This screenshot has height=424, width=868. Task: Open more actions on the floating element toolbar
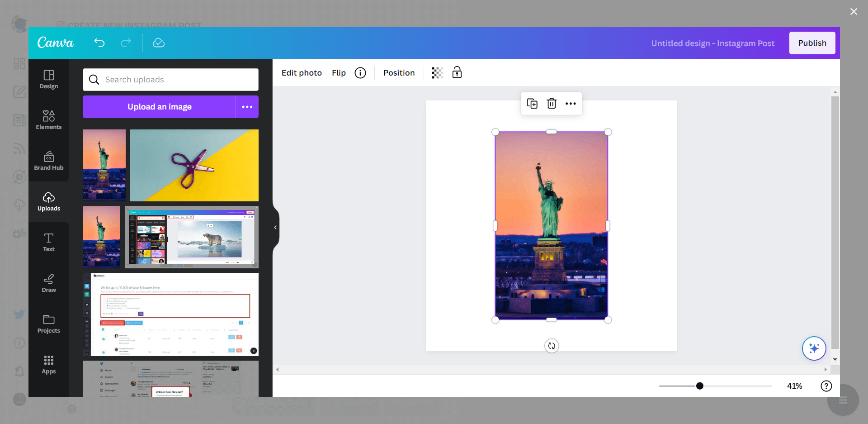coord(570,103)
